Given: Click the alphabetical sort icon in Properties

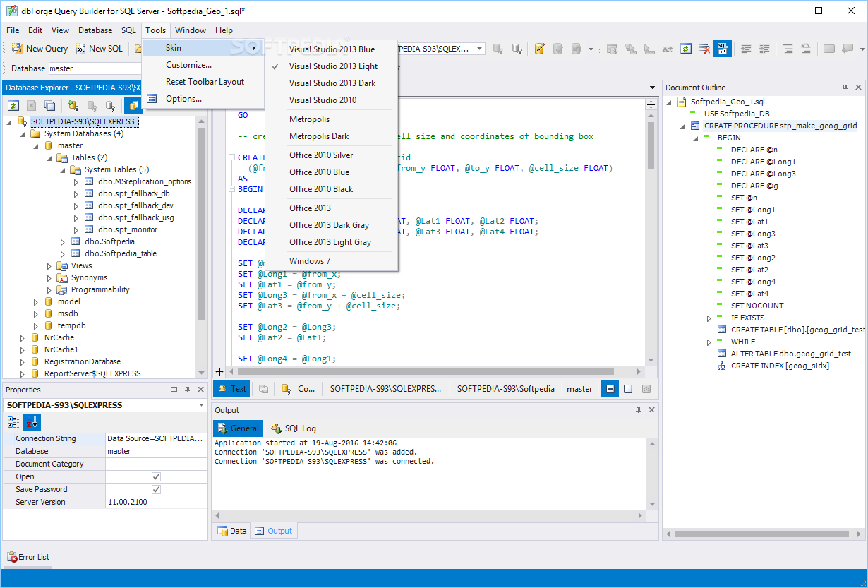Looking at the screenshot, I should 32,422.
